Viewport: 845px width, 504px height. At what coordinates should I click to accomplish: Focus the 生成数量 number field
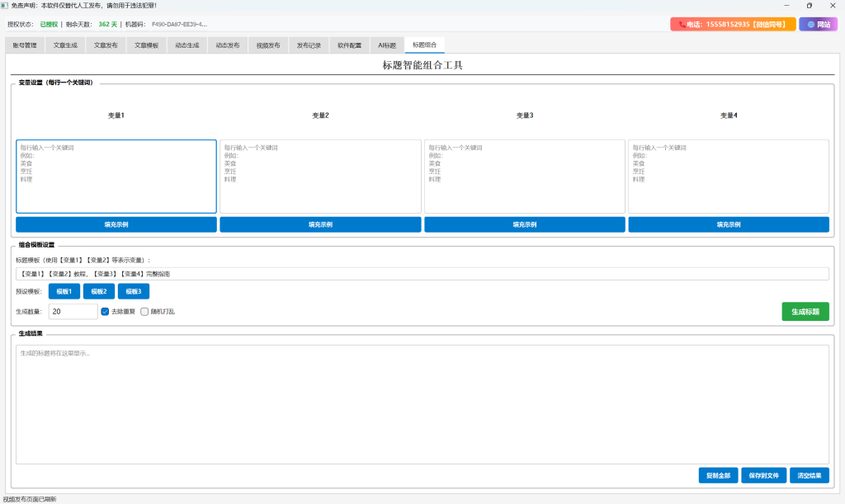point(73,312)
